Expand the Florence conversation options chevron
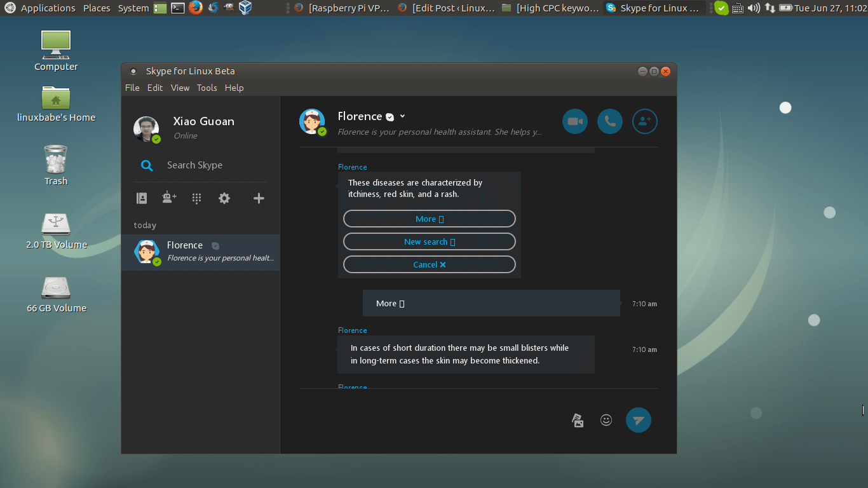The height and width of the screenshot is (488, 868). coord(402,116)
